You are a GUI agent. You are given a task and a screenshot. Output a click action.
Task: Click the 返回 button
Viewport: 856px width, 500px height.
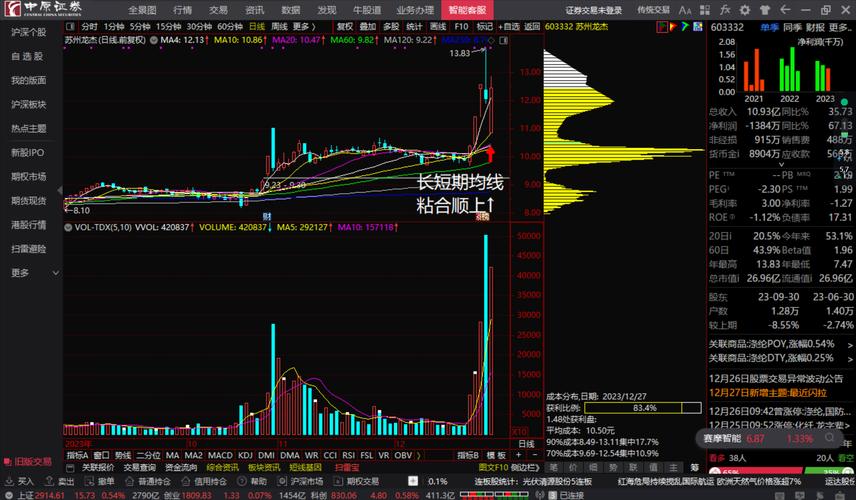click(532, 26)
